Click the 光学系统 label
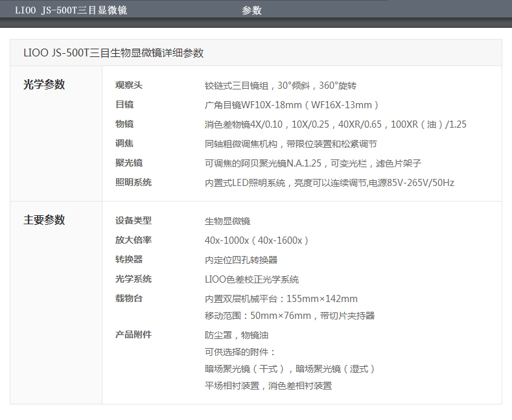This screenshot has width=512, height=420. [x=134, y=279]
